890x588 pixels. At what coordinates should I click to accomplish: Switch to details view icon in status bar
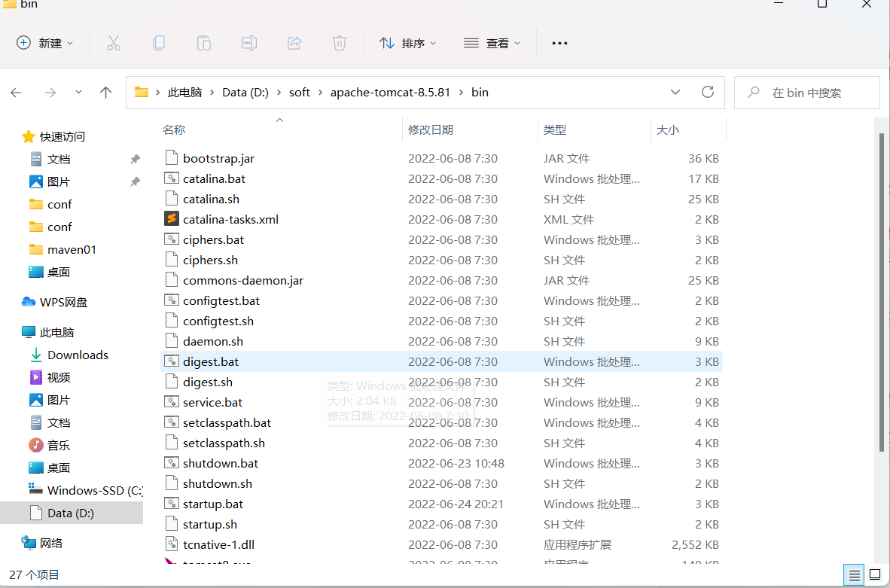(855, 575)
